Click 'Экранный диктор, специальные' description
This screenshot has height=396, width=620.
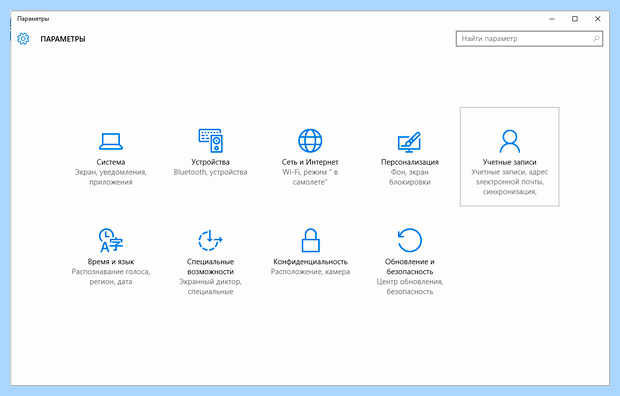[210, 287]
